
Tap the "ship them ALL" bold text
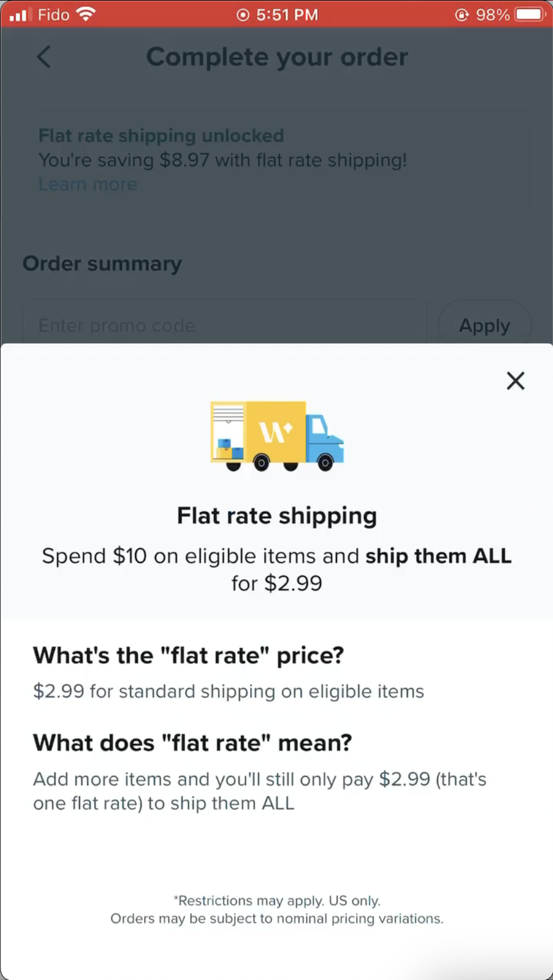(438, 556)
